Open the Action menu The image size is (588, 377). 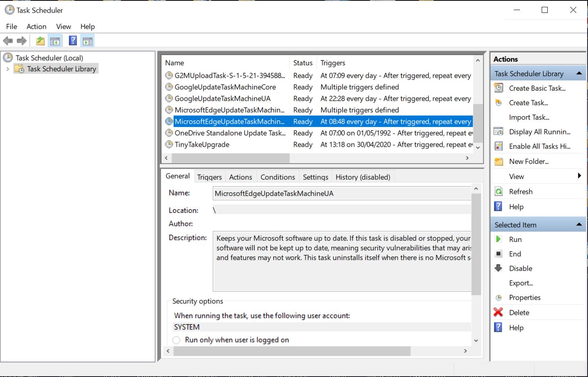36,27
